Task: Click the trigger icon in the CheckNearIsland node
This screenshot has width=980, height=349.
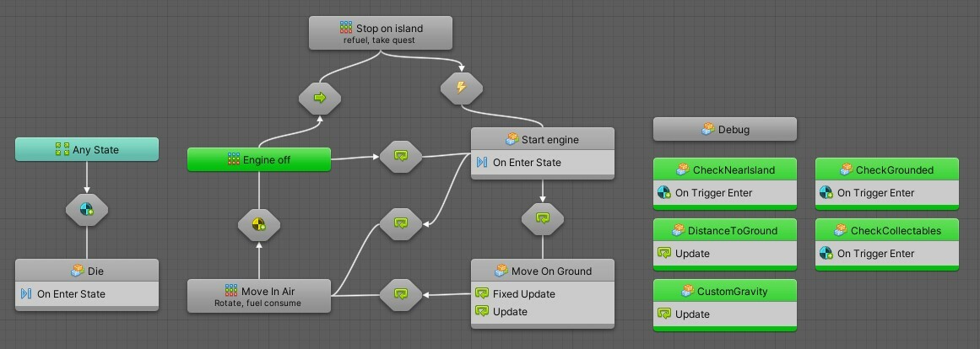Action: 663,193
